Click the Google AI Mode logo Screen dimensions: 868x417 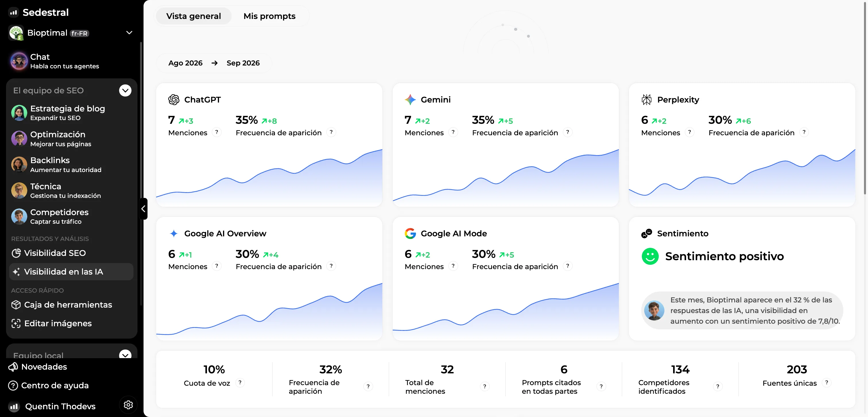click(410, 233)
